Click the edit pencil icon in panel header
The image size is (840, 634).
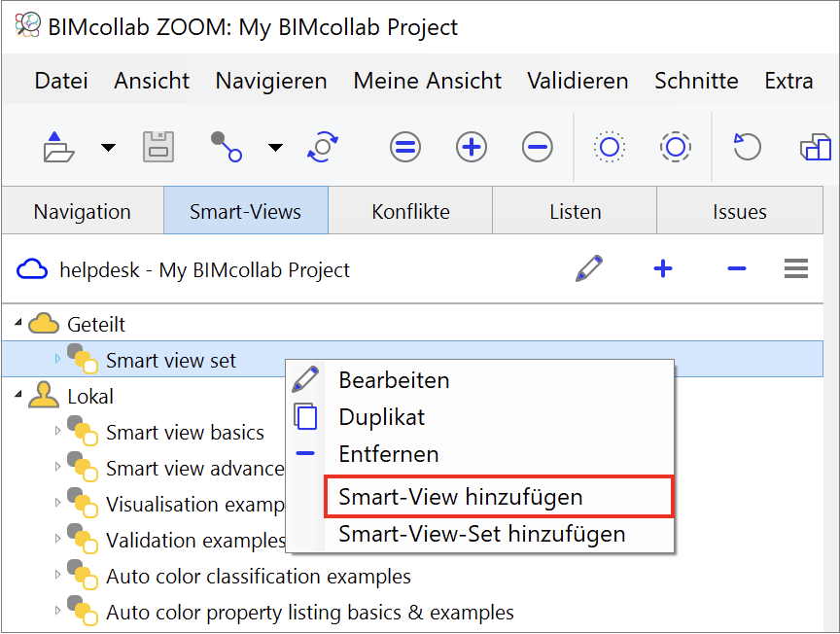pyautogui.click(x=589, y=268)
